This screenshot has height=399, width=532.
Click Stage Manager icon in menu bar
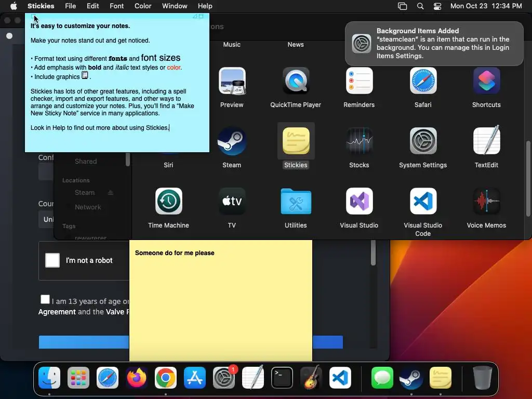click(x=402, y=6)
